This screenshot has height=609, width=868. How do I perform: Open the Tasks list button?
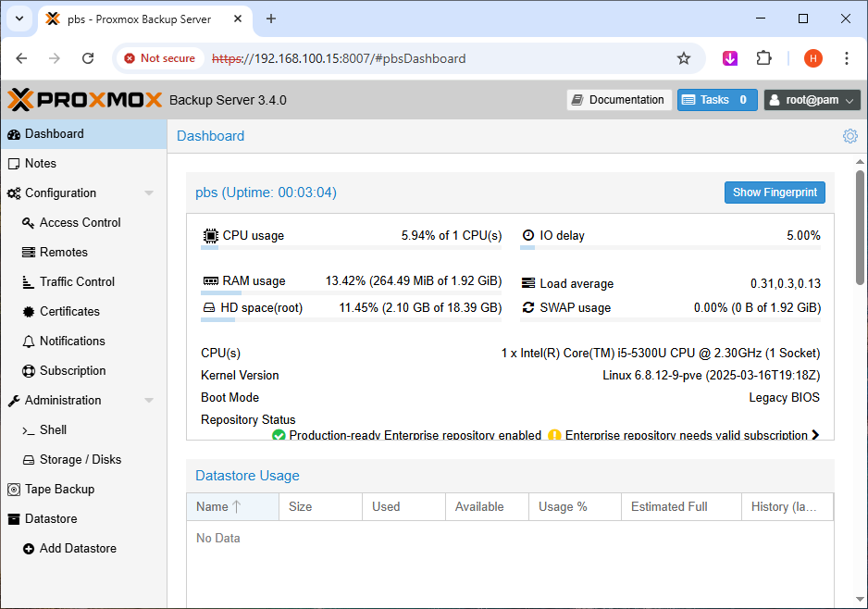pyautogui.click(x=717, y=100)
